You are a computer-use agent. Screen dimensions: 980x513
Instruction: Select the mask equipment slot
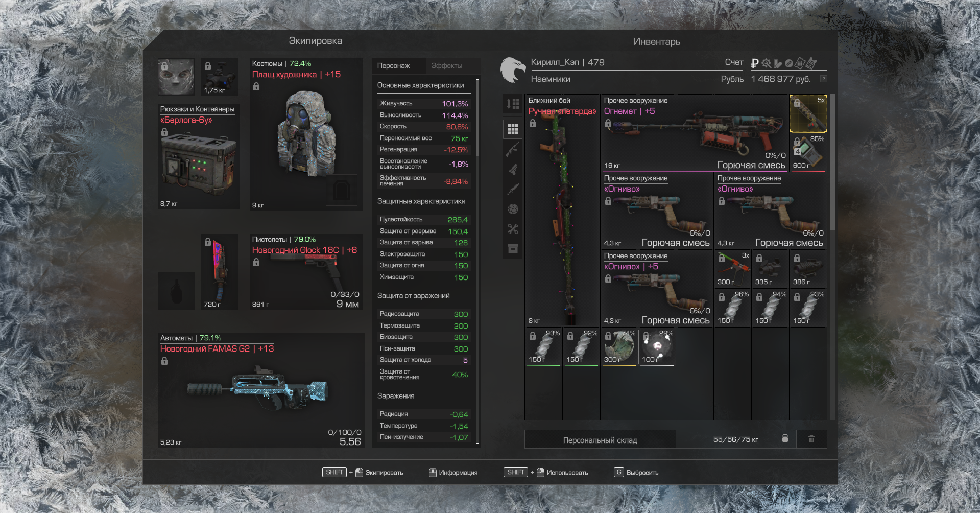(x=176, y=77)
